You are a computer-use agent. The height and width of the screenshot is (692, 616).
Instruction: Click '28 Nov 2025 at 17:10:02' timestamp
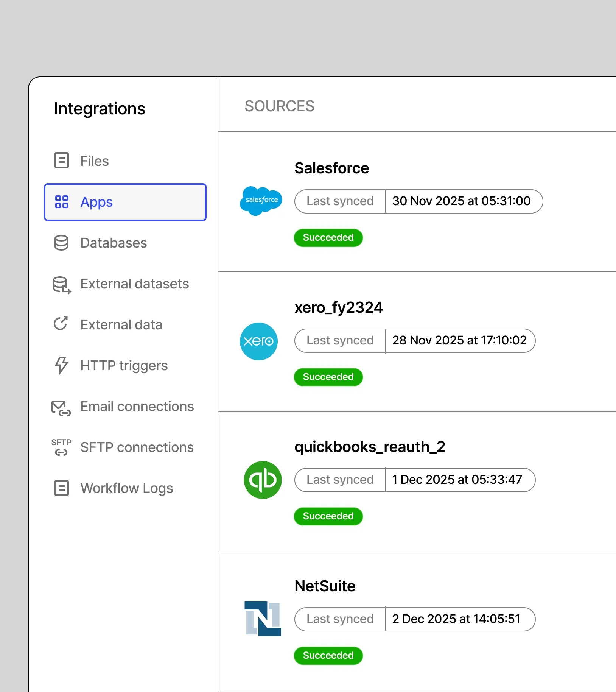(459, 340)
